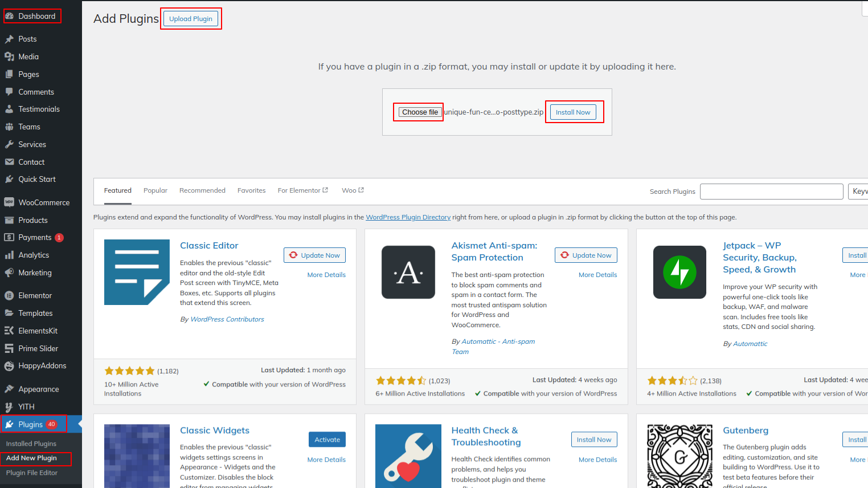Open the Installed Plugins submenu item

pos(31,444)
